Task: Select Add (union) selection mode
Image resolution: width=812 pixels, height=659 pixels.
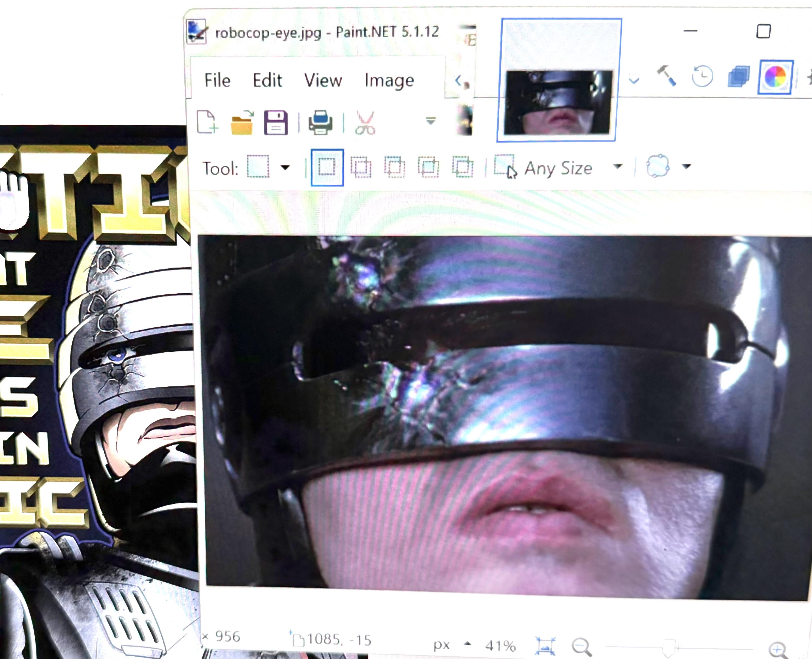Action: click(x=361, y=167)
